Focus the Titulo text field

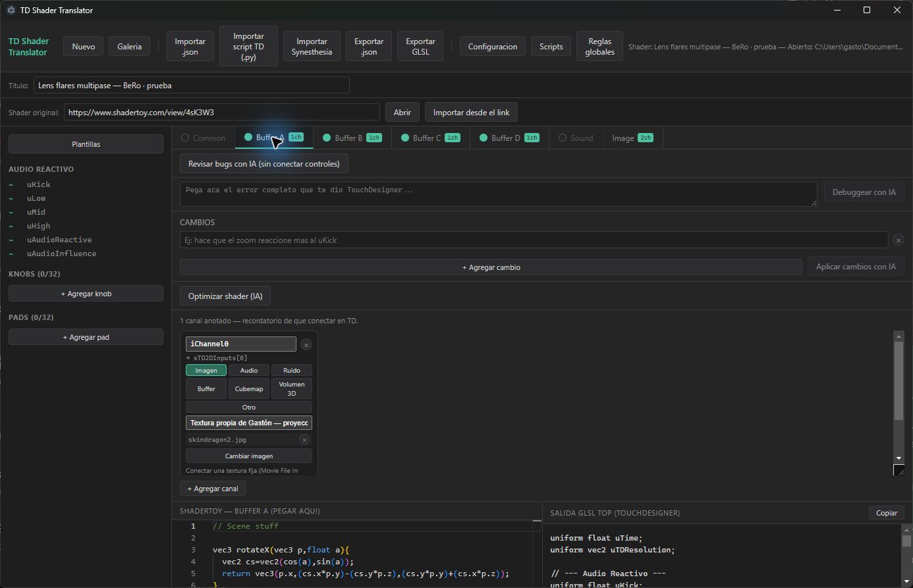(192, 86)
